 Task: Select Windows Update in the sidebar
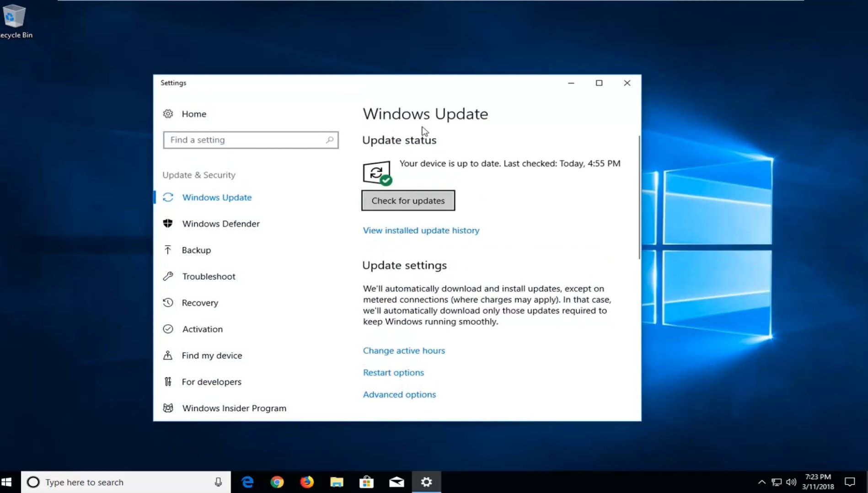click(217, 198)
